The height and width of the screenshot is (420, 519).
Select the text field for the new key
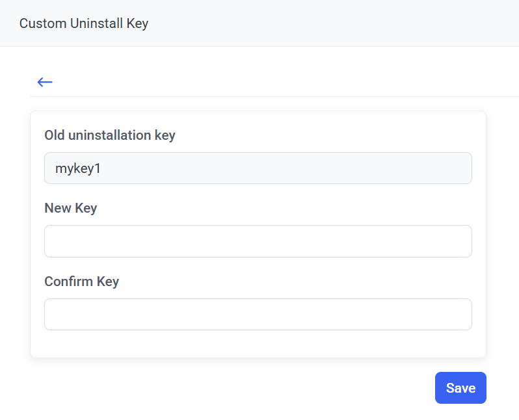pos(258,241)
